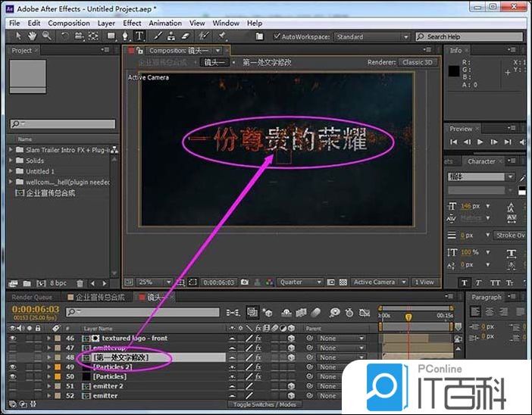Toggle the AutoWorkspace checkbox
The height and width of the screenshot is (415, 532).
(x=276, y=36)
